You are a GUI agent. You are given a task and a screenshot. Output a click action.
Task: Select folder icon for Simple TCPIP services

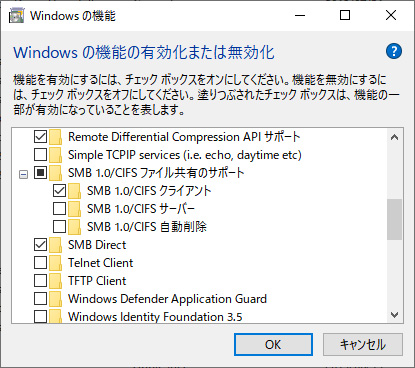pos(55,155)
